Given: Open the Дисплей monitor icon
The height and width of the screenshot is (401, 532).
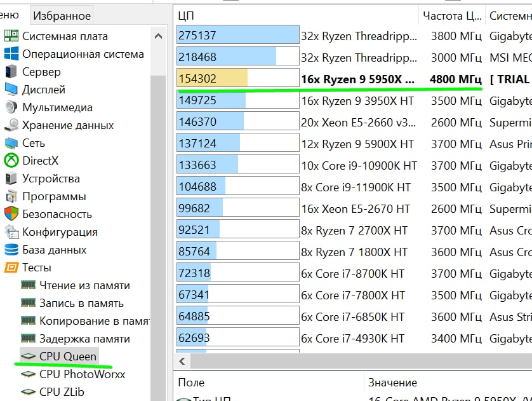Looking at the screenshot, I should (x=11, y=90).
